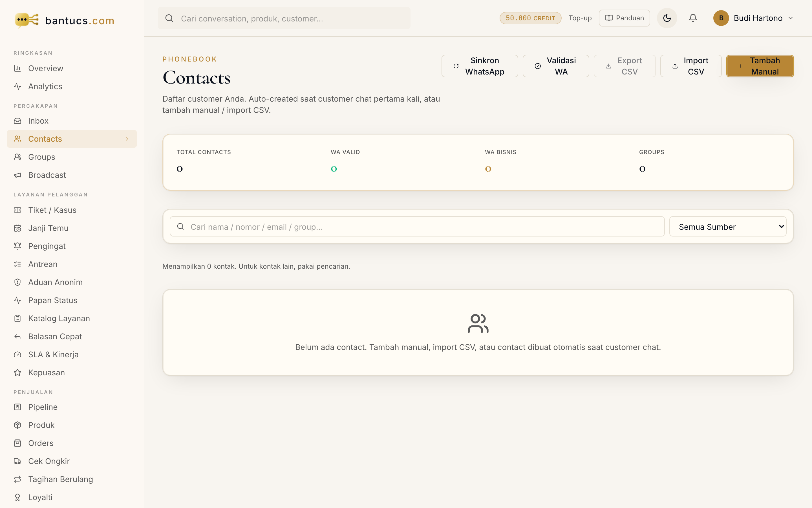The image size is (812, 508).
Task: Click the Katalog Layanan clipboard icon
Action: pos(17,319)
